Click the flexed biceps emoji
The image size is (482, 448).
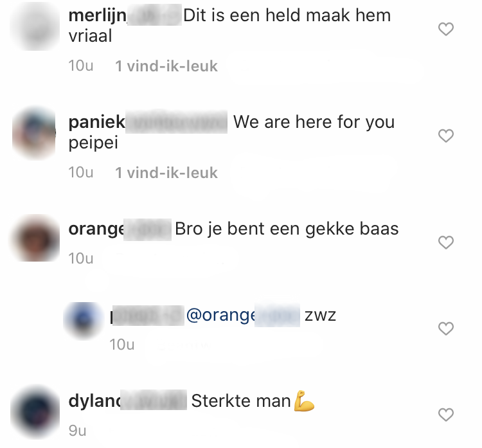tap(304, 400)
